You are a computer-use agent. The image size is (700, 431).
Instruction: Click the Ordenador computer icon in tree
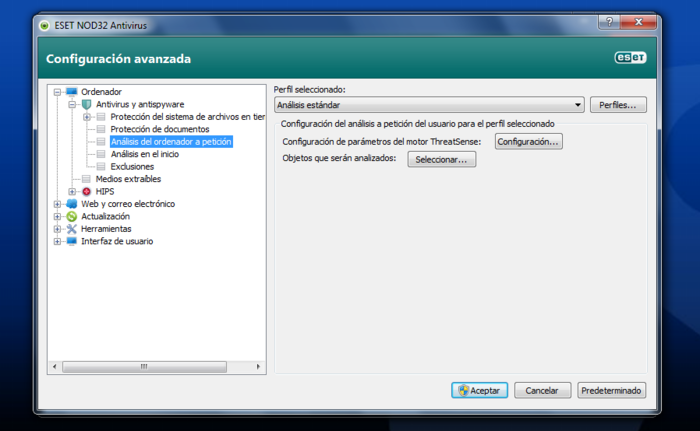coord(71,92)
